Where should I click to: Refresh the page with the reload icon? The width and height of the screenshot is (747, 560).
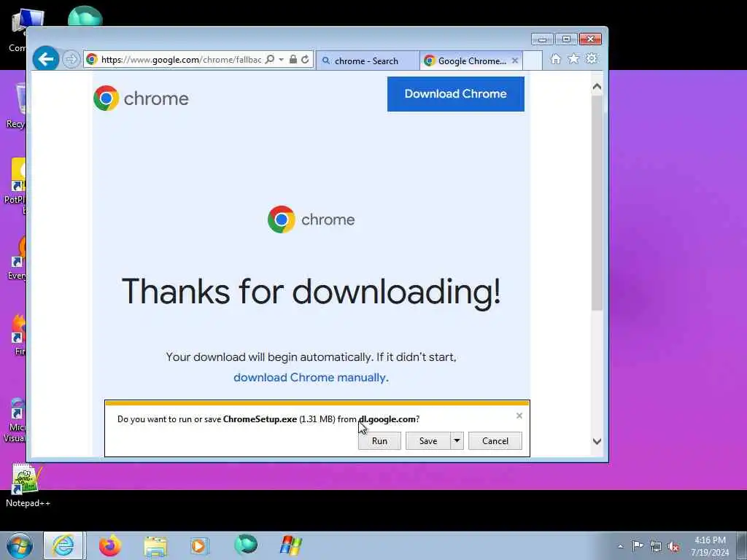(305, 60)
